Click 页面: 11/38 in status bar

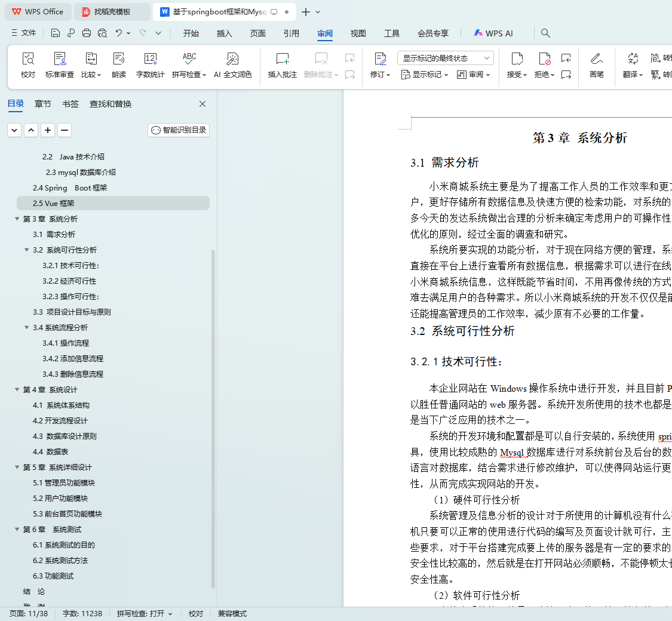click(29, 614)
